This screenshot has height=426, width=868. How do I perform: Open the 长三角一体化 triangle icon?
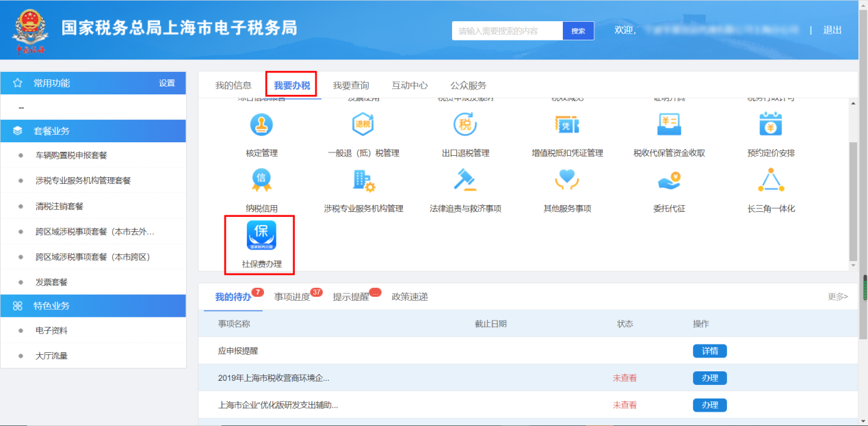(x=771, y=180)
